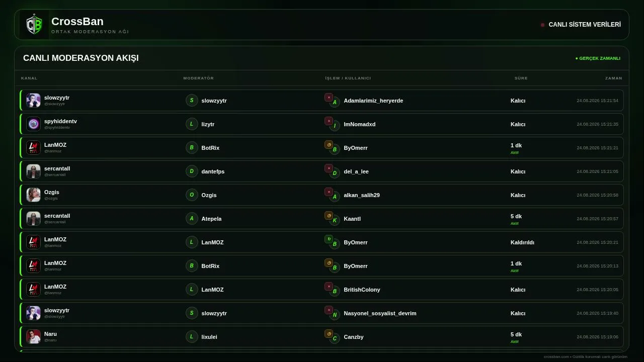The image size is (644, 362).
Task: Click the ZAMAN column header
Action: [614, 78]
